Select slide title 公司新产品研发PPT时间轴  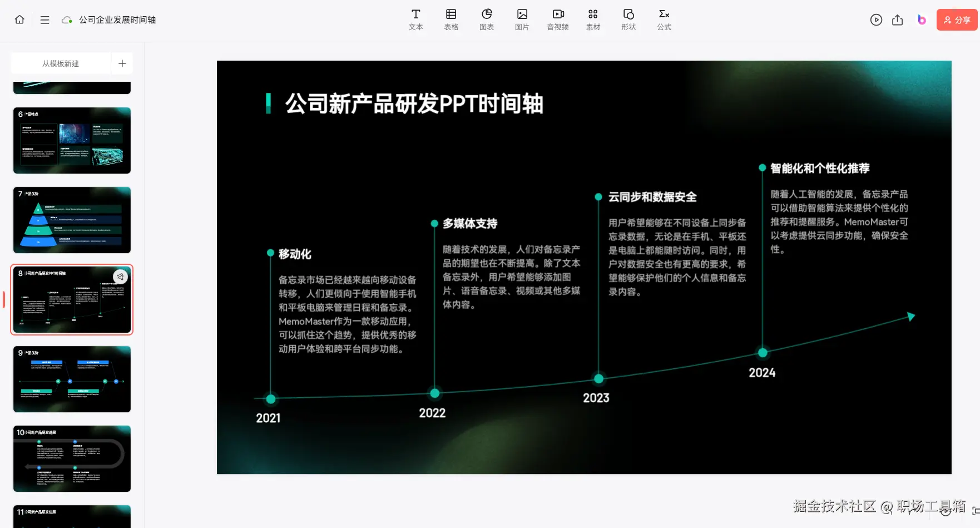coord(414,104)
